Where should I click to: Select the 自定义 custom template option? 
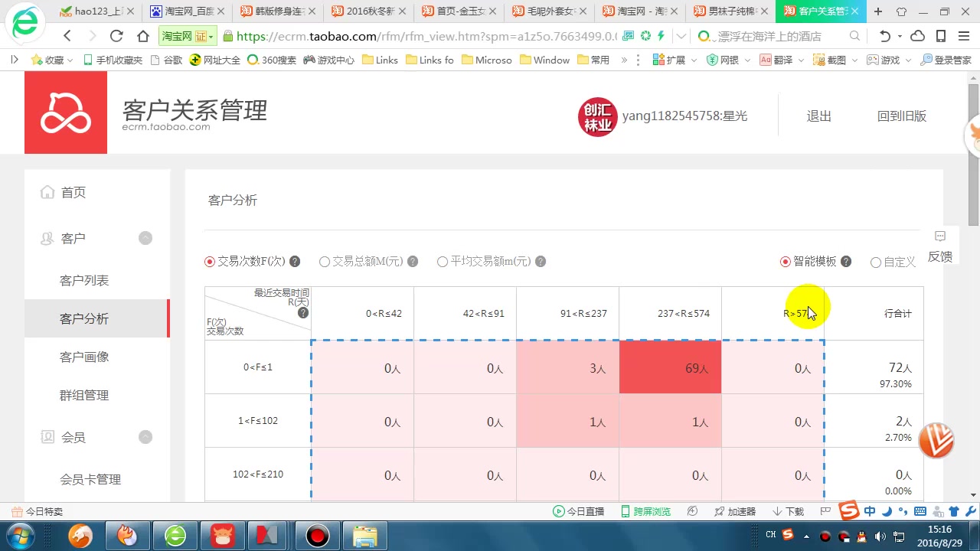[876, 262]
